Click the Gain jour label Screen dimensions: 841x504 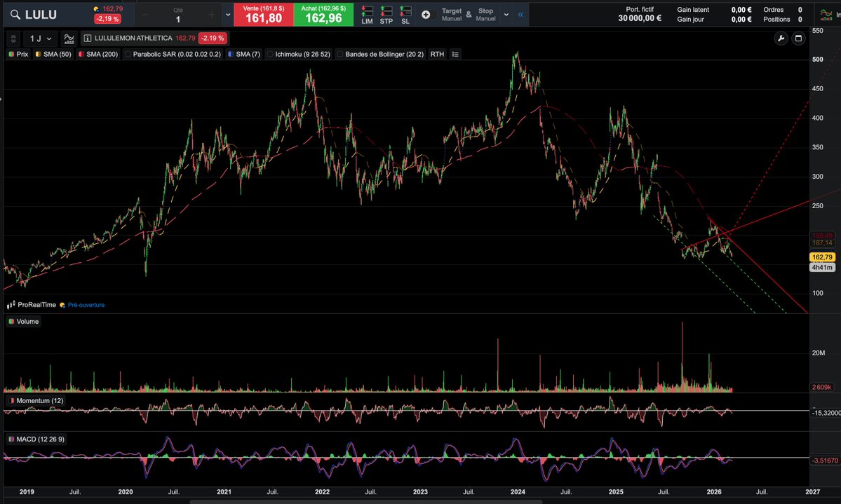(690, 20)
